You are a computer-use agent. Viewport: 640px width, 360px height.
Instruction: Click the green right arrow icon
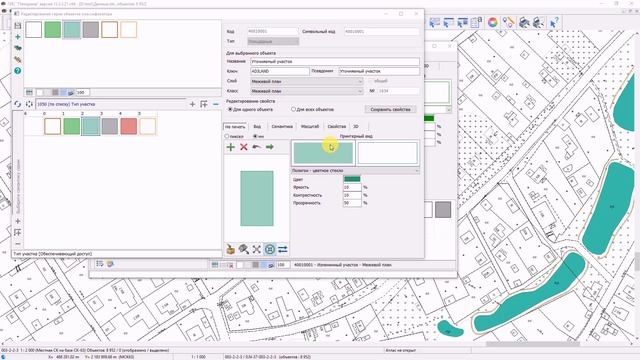click(270, 147)
